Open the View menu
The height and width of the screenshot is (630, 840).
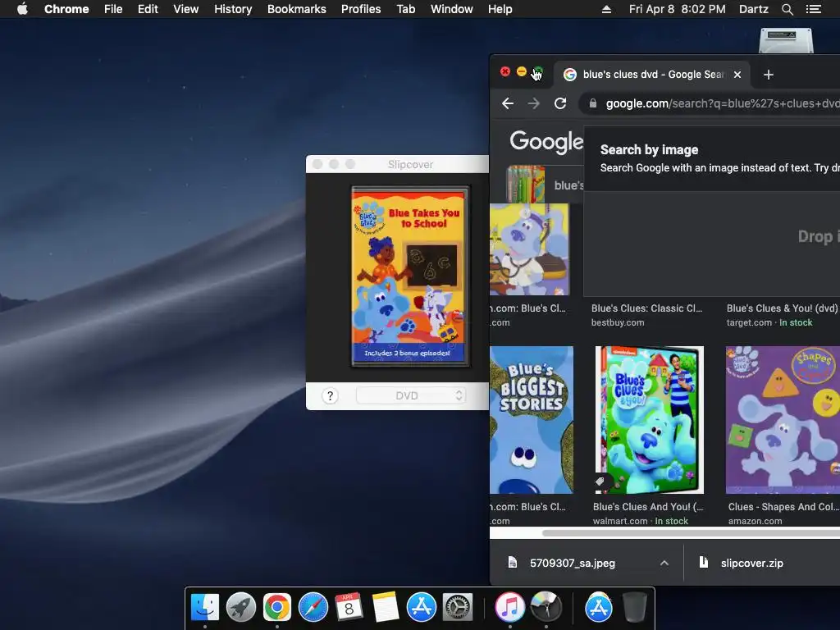[x=186, y=9]
